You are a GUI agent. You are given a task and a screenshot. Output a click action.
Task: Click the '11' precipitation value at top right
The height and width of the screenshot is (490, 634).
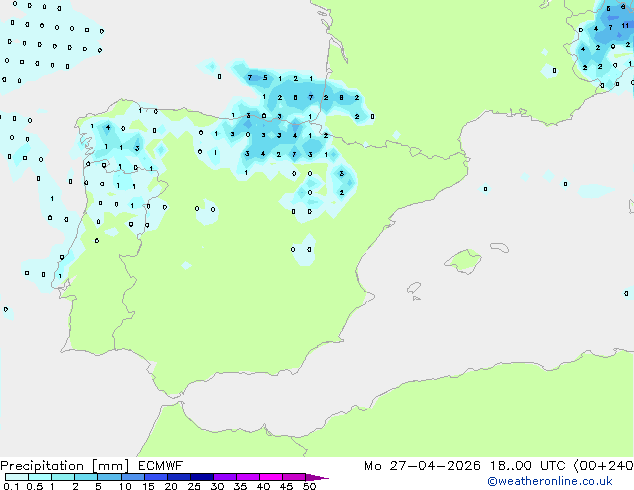point(625,26)
